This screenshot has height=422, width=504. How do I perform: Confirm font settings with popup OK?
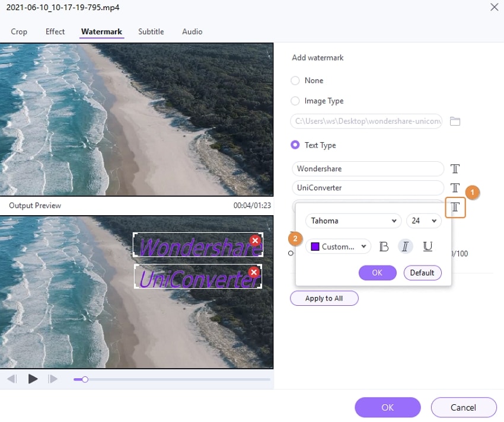pos(377,273)
